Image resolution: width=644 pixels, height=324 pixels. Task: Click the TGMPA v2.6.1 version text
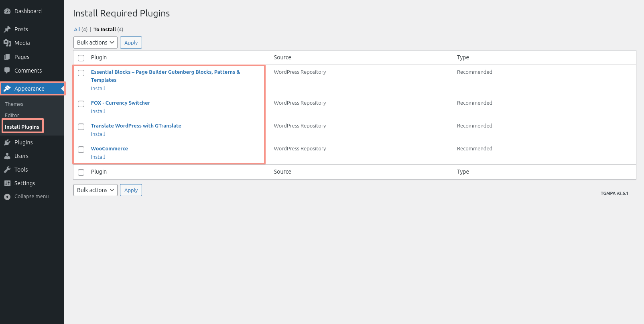614,193
